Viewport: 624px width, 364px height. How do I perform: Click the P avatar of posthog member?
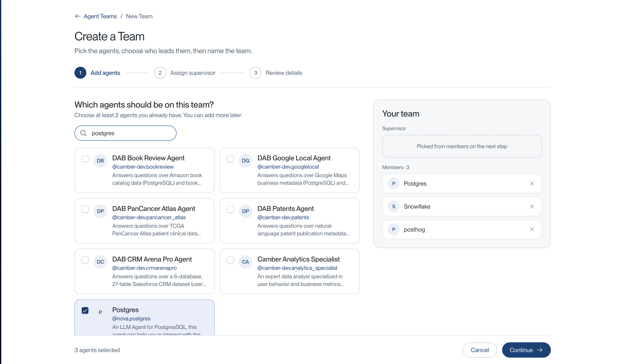coord(393,230)
